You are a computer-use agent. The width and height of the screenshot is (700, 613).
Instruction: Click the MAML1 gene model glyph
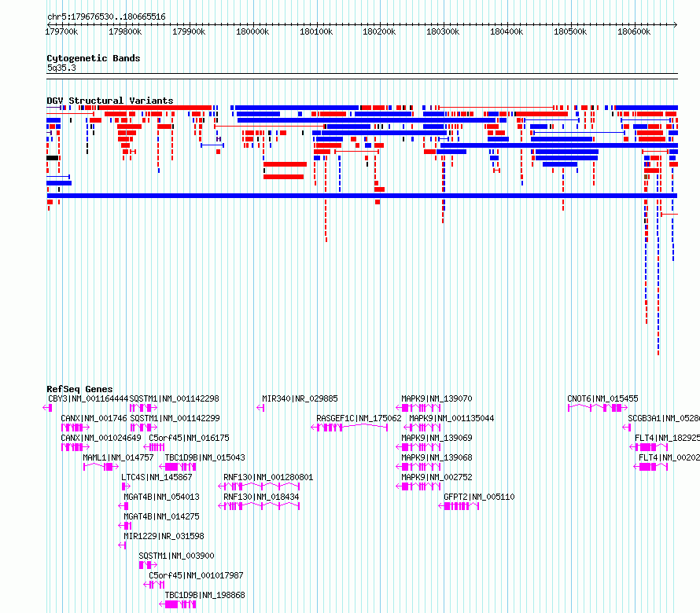click(x=101, y=467)
